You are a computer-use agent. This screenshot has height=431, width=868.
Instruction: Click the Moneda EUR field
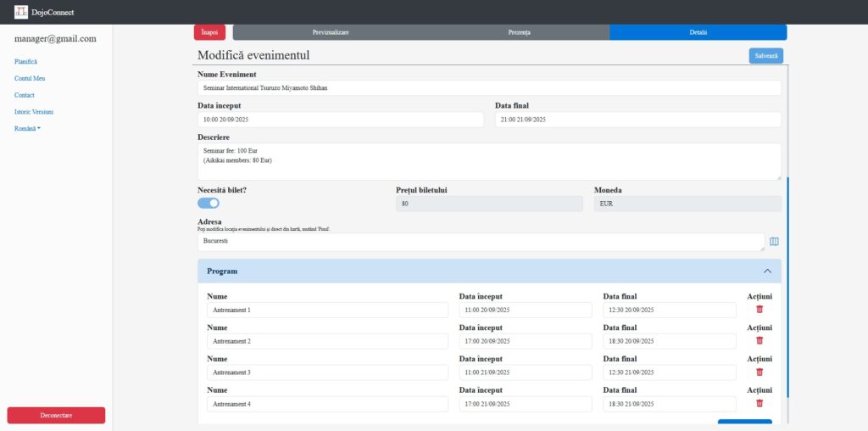[687, 204]
